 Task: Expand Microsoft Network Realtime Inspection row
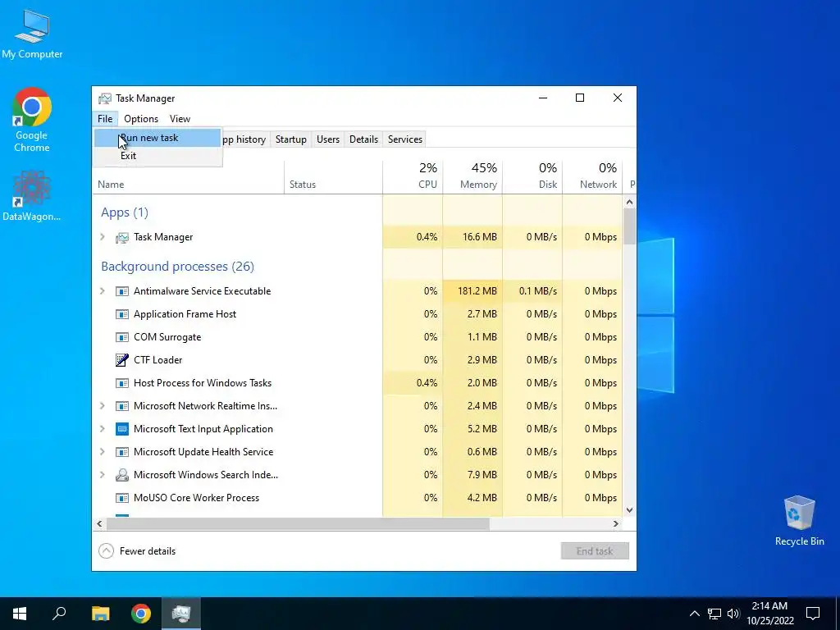(x=103, y=405)
